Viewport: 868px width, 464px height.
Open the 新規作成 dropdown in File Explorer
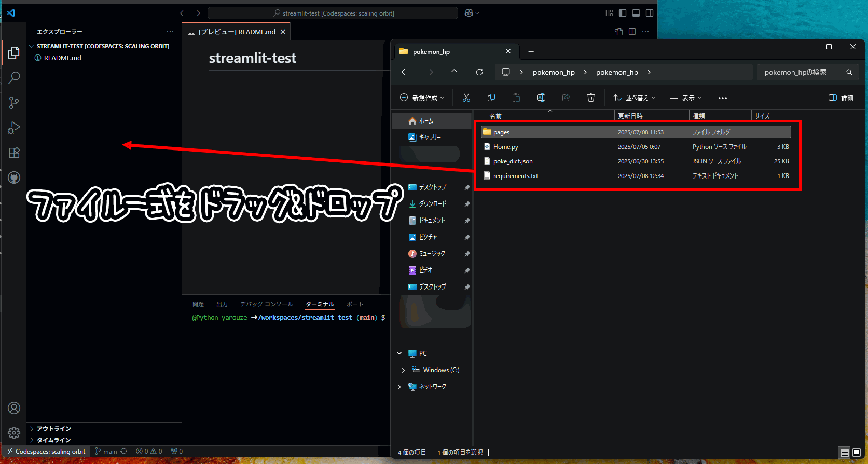coord(422,98)
